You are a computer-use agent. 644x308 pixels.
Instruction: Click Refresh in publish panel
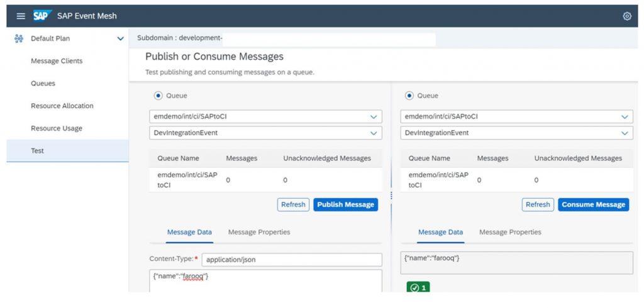pyautogui.click(x=293, y=204)
